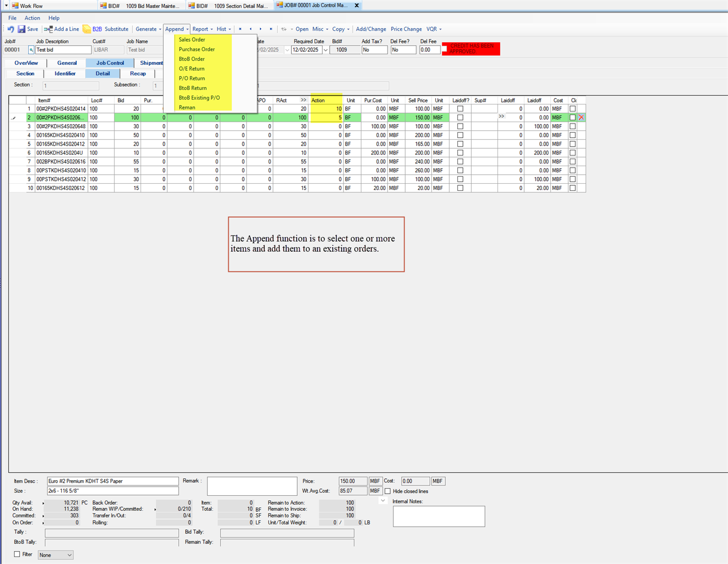Click the Save floppy disk icon
Viewport: 728px width, 564px height.
point(22,29)
